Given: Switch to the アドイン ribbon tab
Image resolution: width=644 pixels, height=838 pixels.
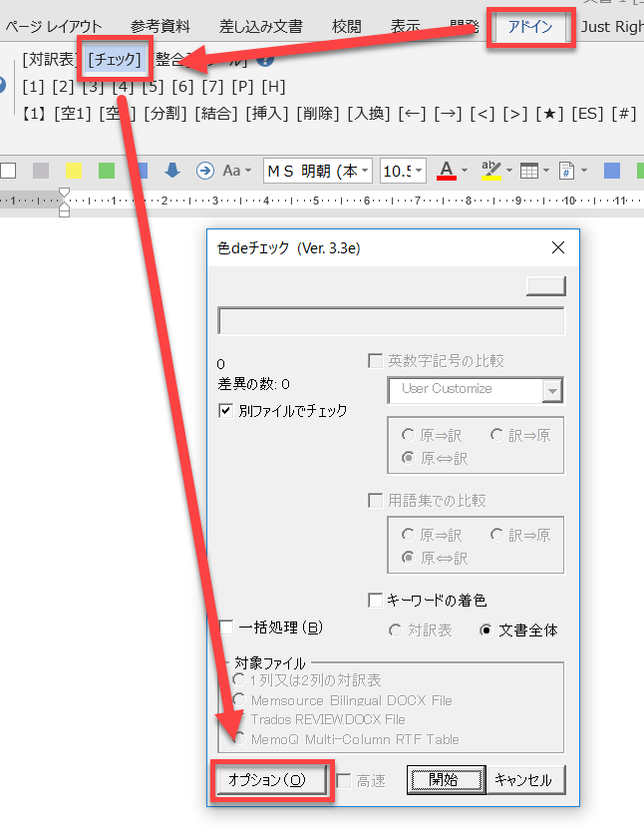Looking at the screenshot, I should pyautogui.click(x=529, y=27).
